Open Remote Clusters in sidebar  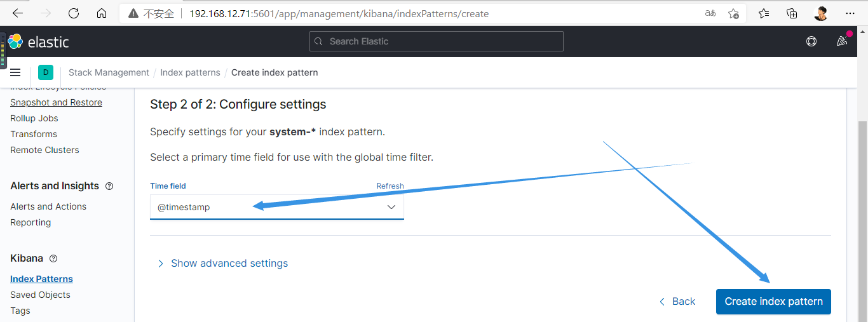(44, 150)
